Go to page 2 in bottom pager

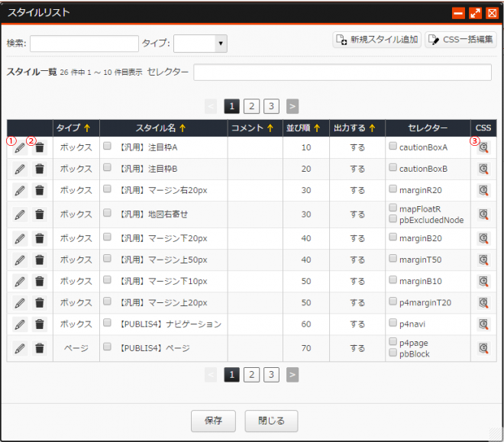pos(251,375)
